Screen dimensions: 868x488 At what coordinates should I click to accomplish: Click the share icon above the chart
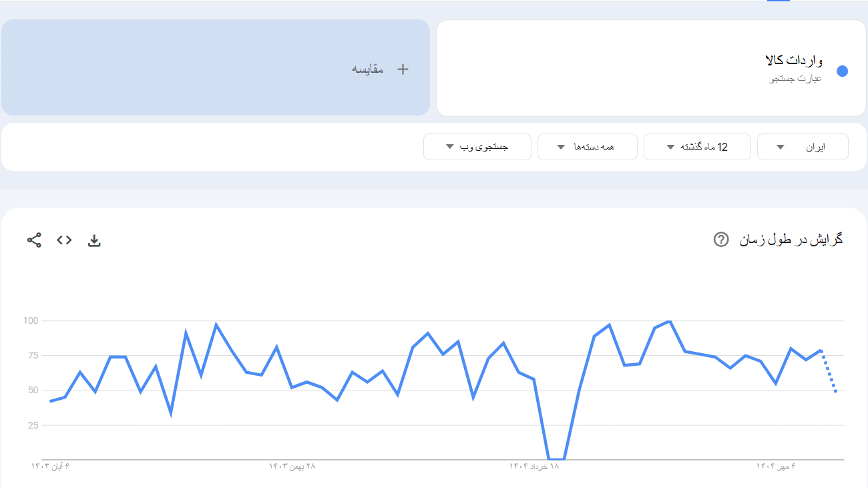tap(33, 240)
